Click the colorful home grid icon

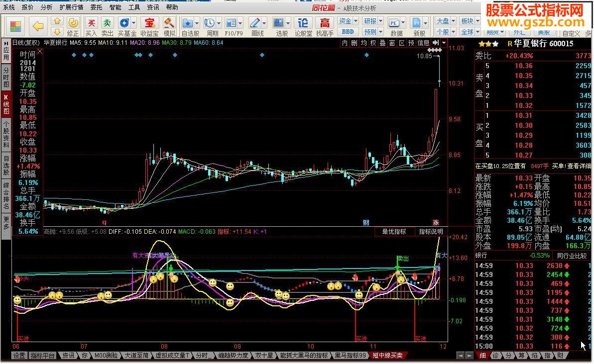tap(16, 26)
